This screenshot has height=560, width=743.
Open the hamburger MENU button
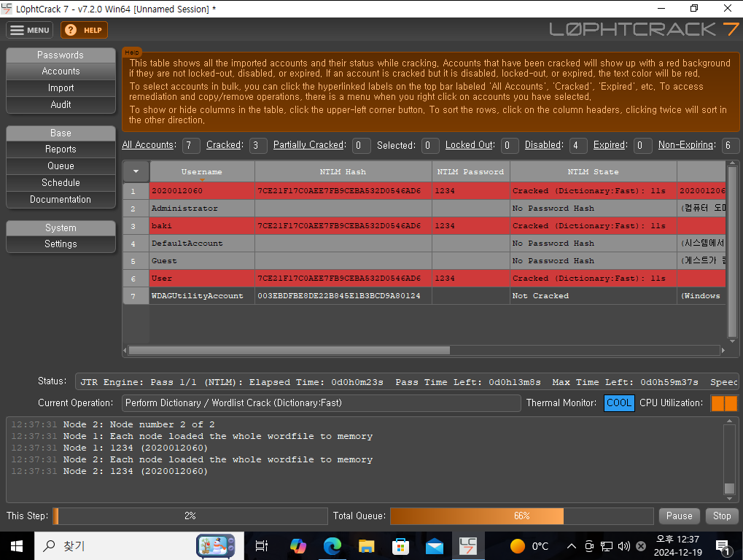pyautogui.click(x=29, y=30)
